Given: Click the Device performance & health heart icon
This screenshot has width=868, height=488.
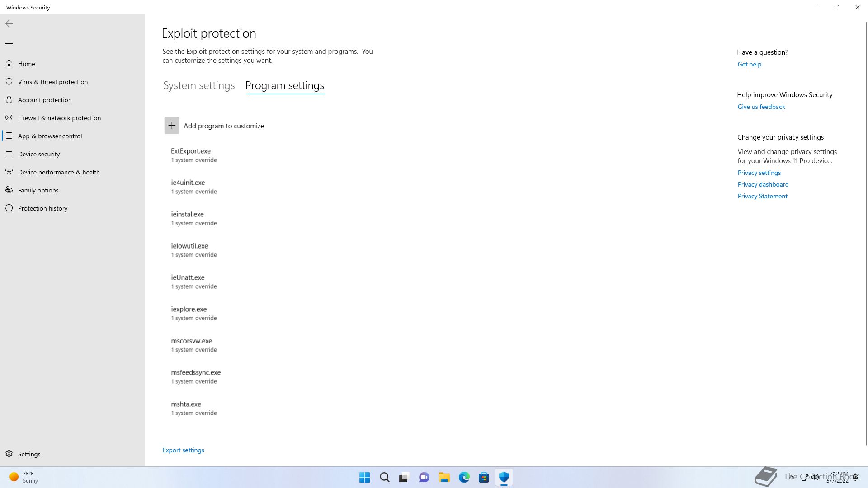Looking at the screenshot, I should click(9, 172).
